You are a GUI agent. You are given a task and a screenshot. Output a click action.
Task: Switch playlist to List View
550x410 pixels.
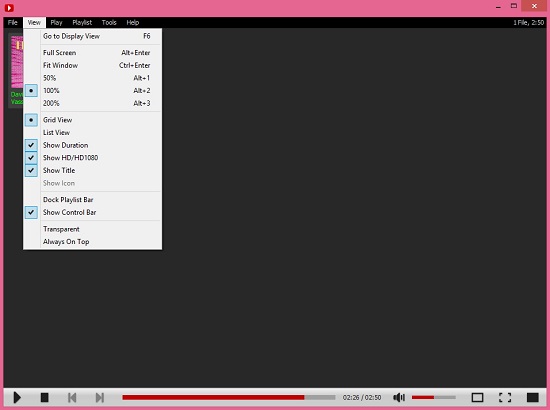(93, 133)
